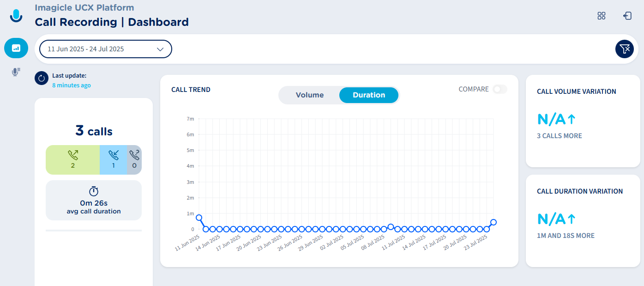Image resolution: width=644 pixels, height=286 pixels.
Task: Enable the COMPARE toggle switch
Action: click(x=500, y=89)
